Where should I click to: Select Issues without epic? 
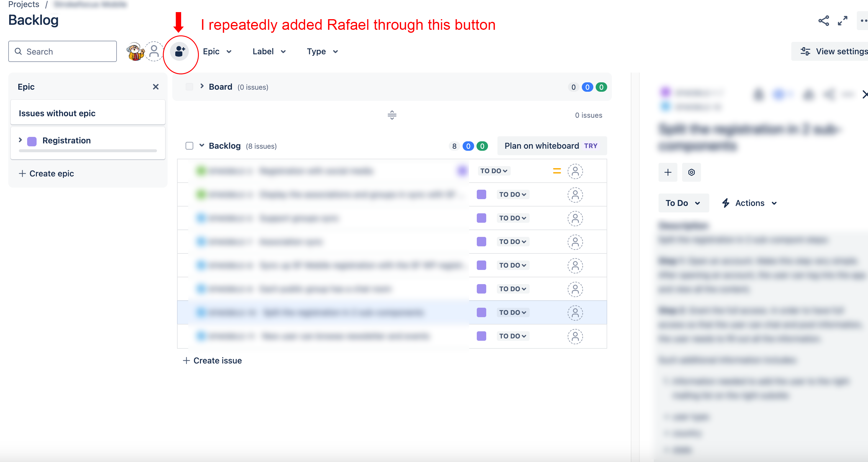(x=88, y=113)
